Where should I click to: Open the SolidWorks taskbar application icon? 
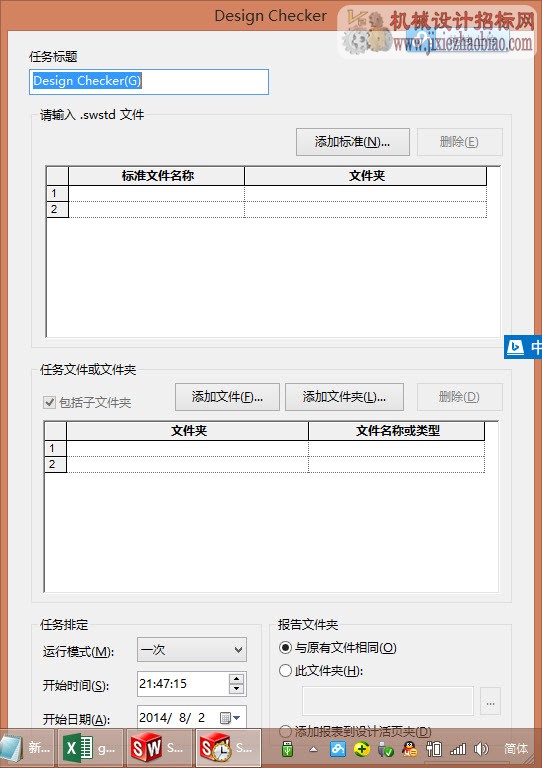click(x=159, y=748)
